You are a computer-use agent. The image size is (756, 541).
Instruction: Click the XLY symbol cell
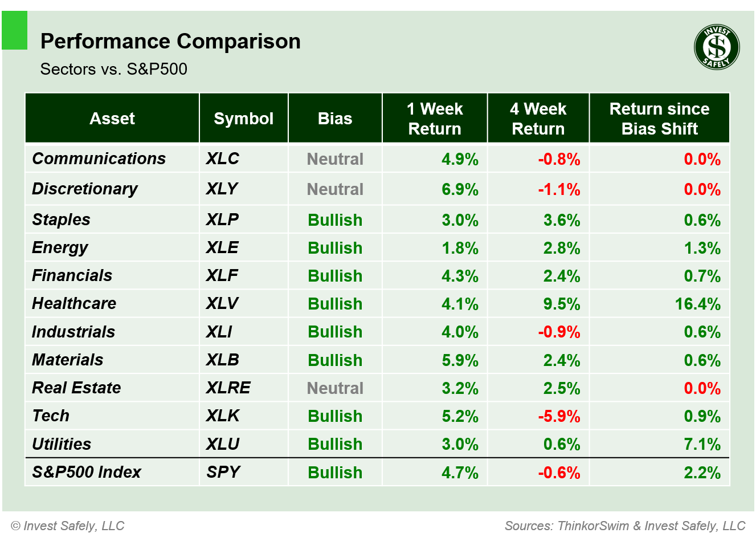[x=222, y=189]
